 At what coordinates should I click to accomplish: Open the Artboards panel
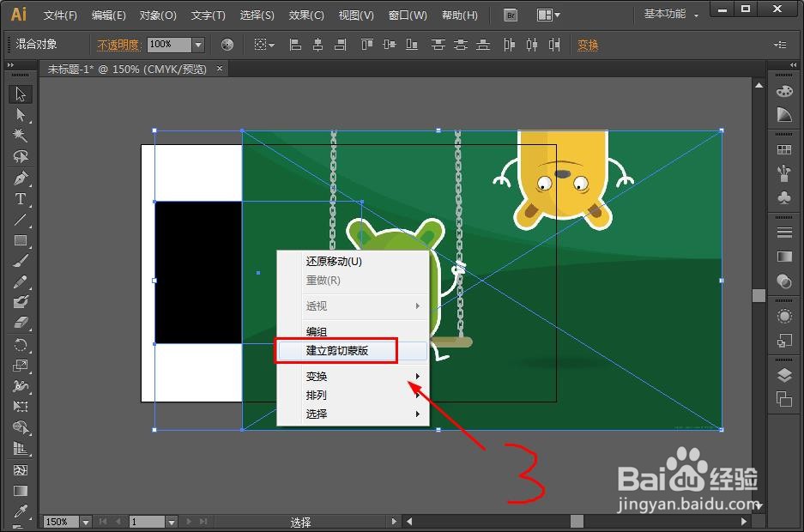[784, 399]
